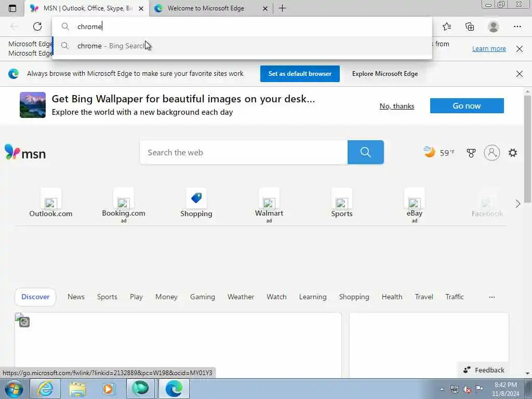Open MSN settings gear icon
Image resolution: width=532 pixels, height=399 pixels.
(513, 153)
